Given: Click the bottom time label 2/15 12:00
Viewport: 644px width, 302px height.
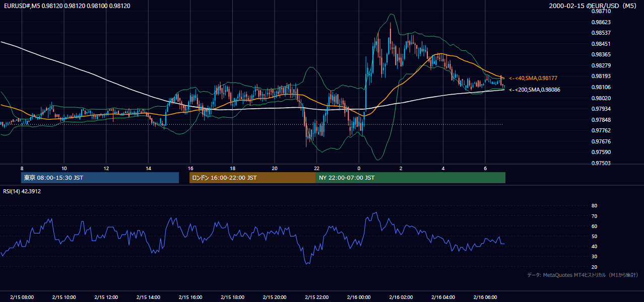Looking at the screenshot, I should (106, 297).
